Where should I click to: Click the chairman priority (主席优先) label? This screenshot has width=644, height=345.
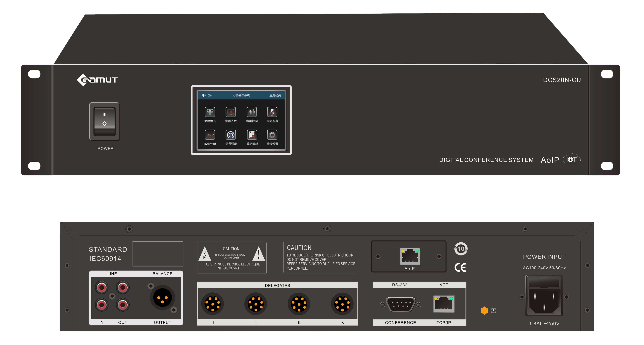[x=275, y=95]
